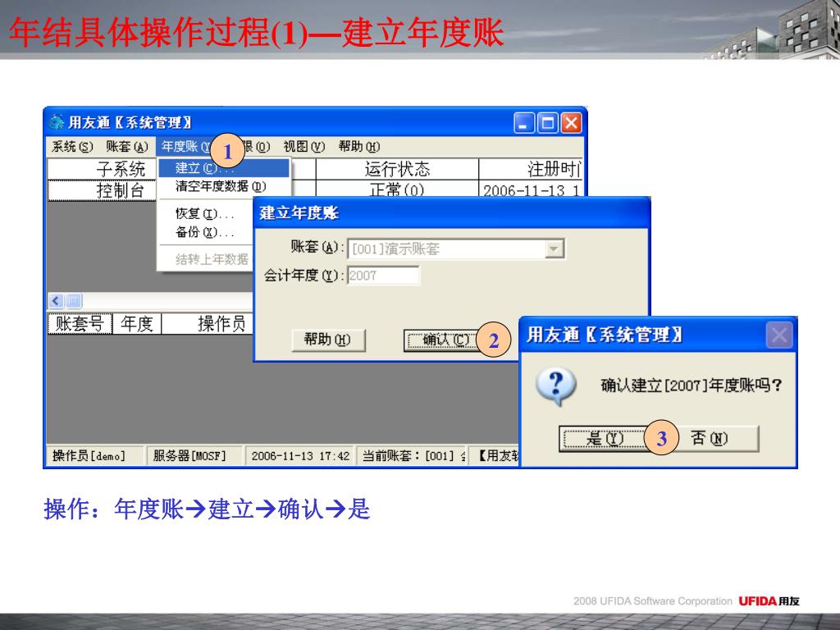The width and height of the screenshot is (840, 630).
Task: Choose 建立(C)... from the dropdown menu
Action: [224, 168]
